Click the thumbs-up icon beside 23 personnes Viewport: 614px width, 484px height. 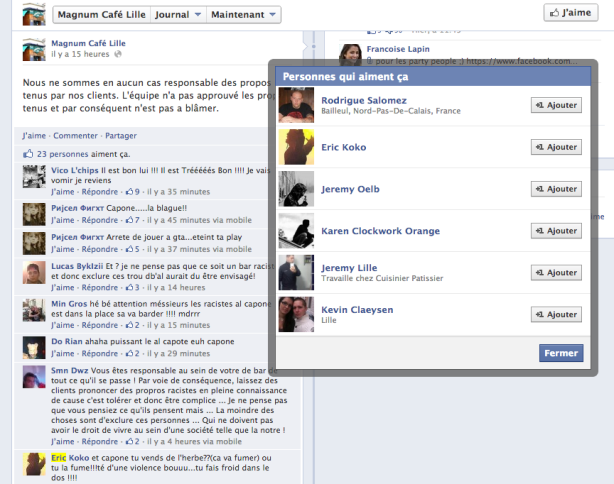tap(28, 154)
